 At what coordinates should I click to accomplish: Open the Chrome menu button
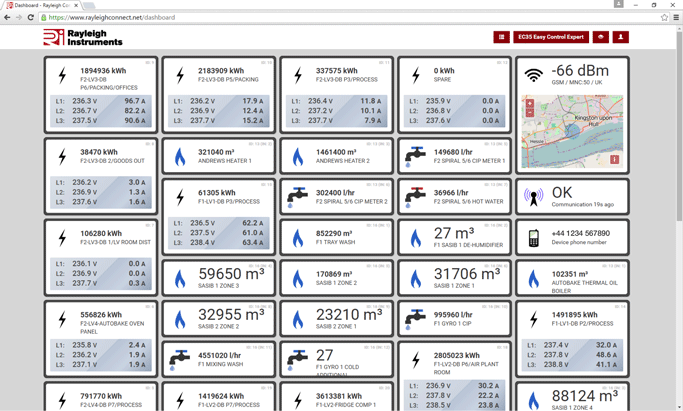676,17
